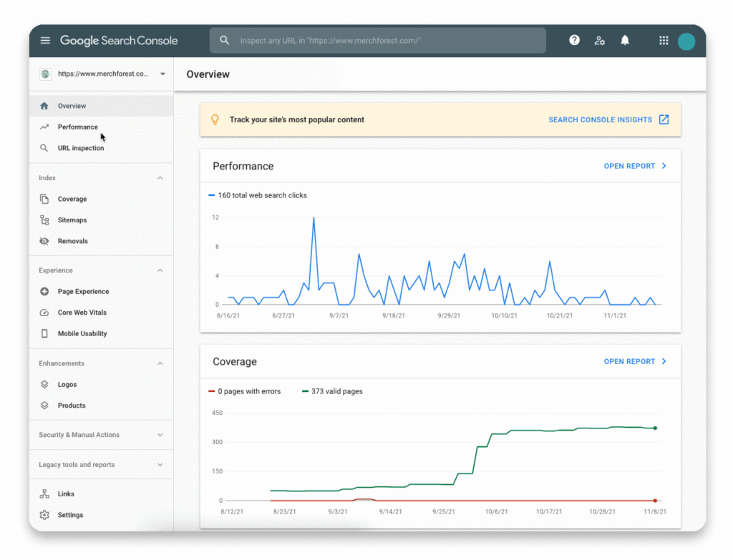Click green endpoint dot on Coverage chart

[x=656, y=428]
